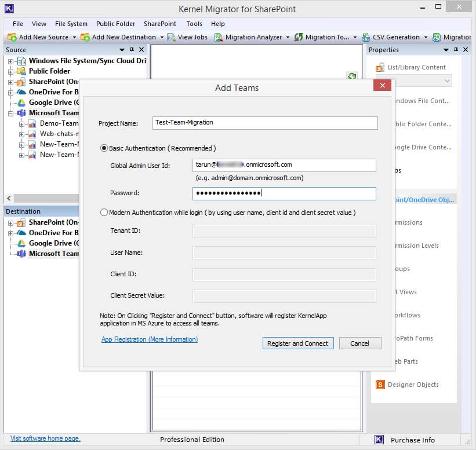The height and width of the screenshot is (450, 476).
Task: Expand the Demo-Team project node
Action: (21, 124)
